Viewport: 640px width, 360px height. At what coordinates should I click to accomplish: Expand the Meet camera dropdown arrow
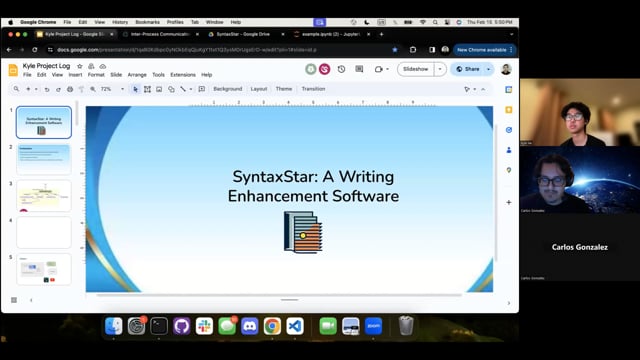tap(387, 69)
